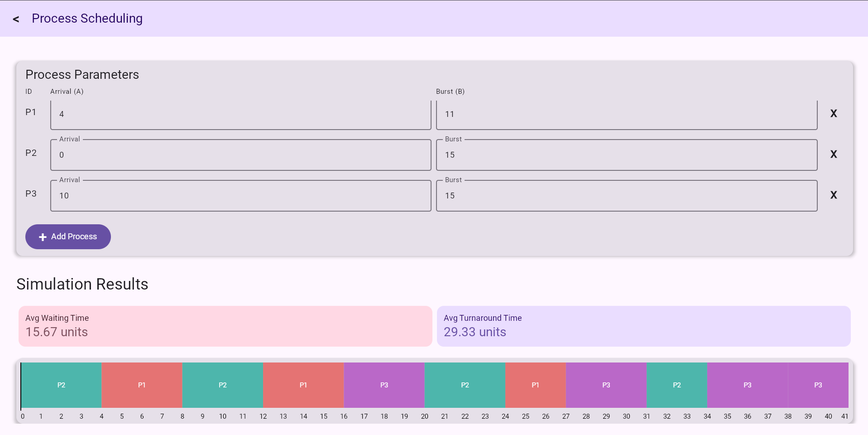Click the Add Process button
This screenshot has width=868, height=435.
[x=68, y=237]
